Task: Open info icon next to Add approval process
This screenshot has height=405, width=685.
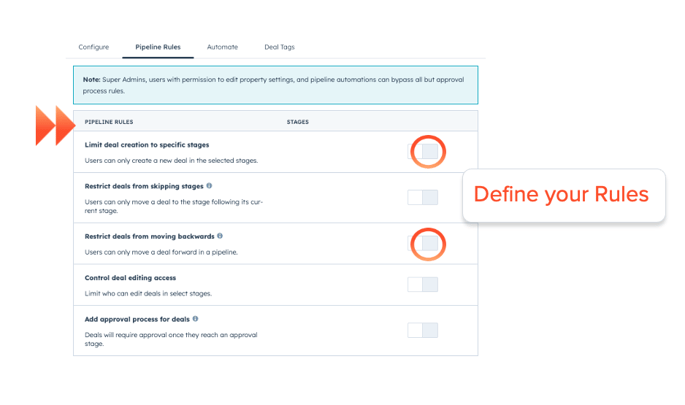Action: (195, 319)
